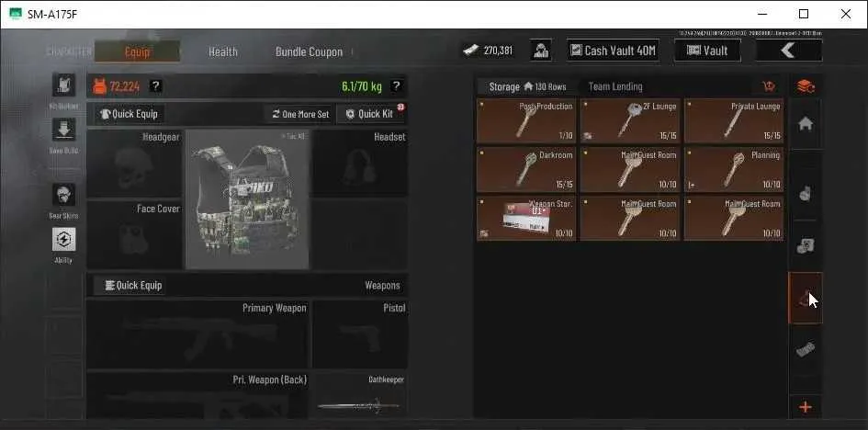Open the Bundle Coupon tab
This screenshot has height=430, width=868.
tap(309, 51)
